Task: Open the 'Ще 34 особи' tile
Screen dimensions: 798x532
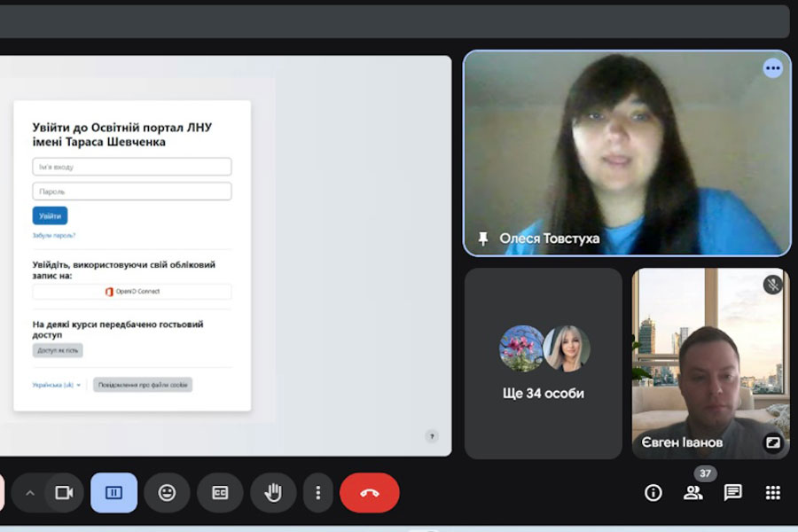Action: point(543,364)
